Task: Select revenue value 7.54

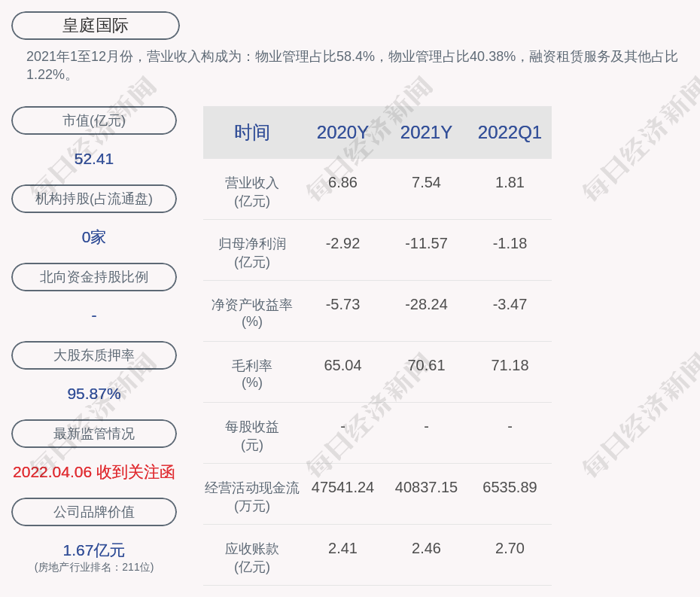Action: (426, 183)
